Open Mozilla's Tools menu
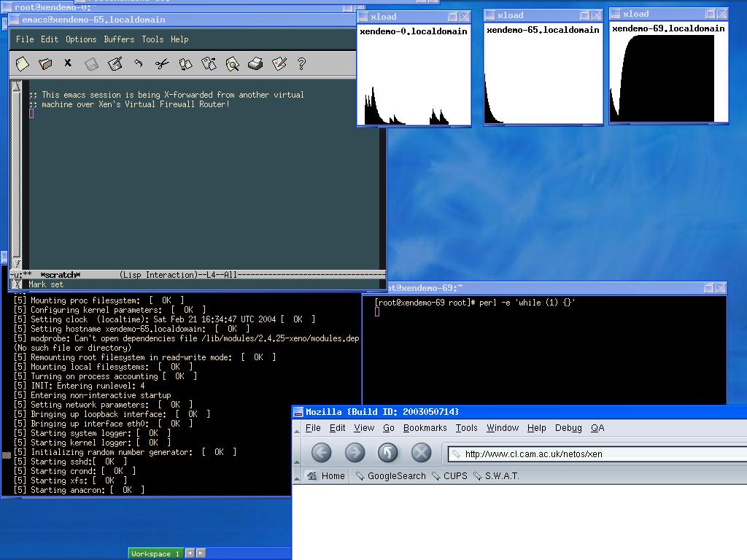This screenshot has height=560, width=747. tap(466, 427)
